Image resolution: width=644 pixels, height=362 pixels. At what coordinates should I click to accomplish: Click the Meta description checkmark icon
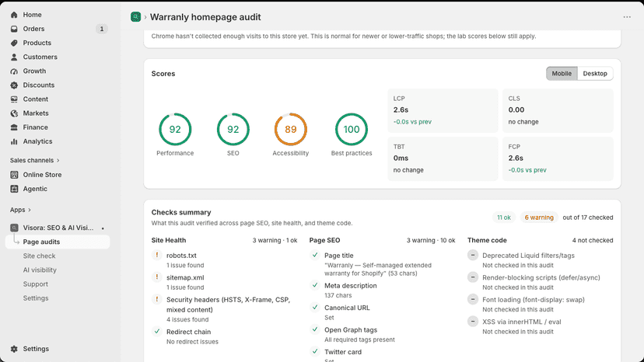click(315, 285)
